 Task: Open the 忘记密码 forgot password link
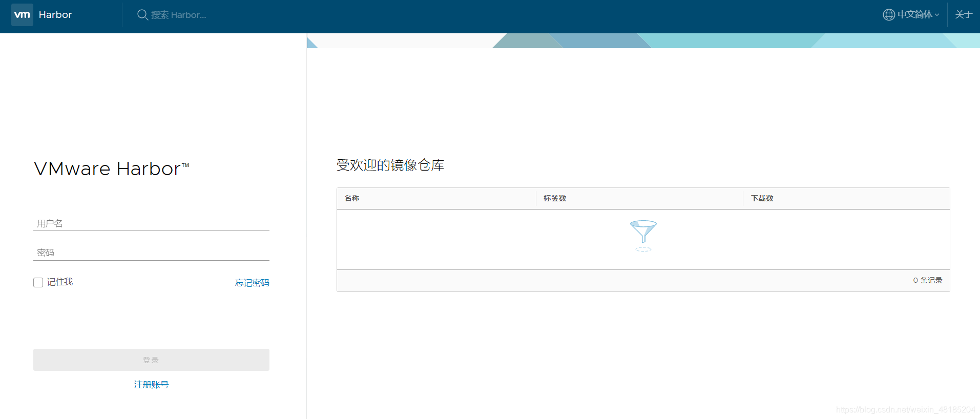pos(252,283)
